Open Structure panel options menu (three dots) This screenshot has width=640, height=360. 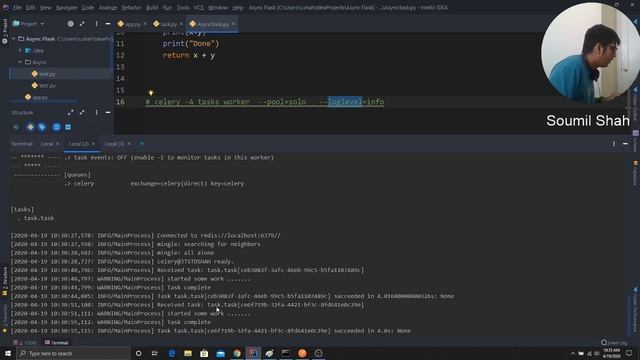tap(96, 112)
